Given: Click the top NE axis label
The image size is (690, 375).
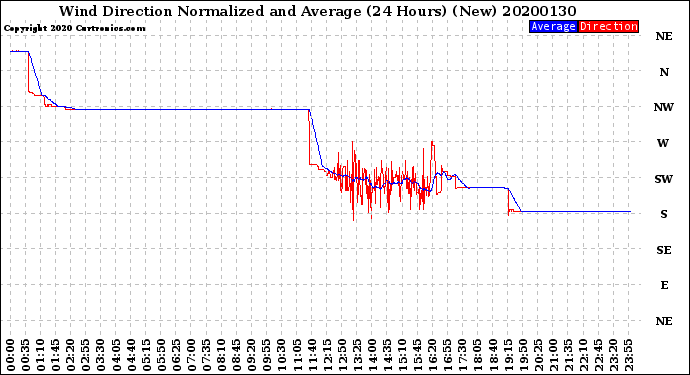Looking at the screenshot, I should [x=664, y=37].
